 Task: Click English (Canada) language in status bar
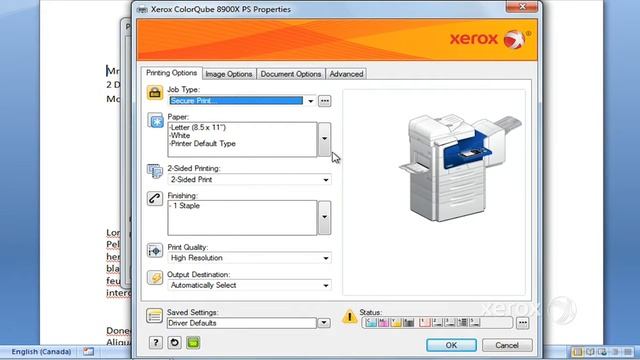tap(41, 351)
